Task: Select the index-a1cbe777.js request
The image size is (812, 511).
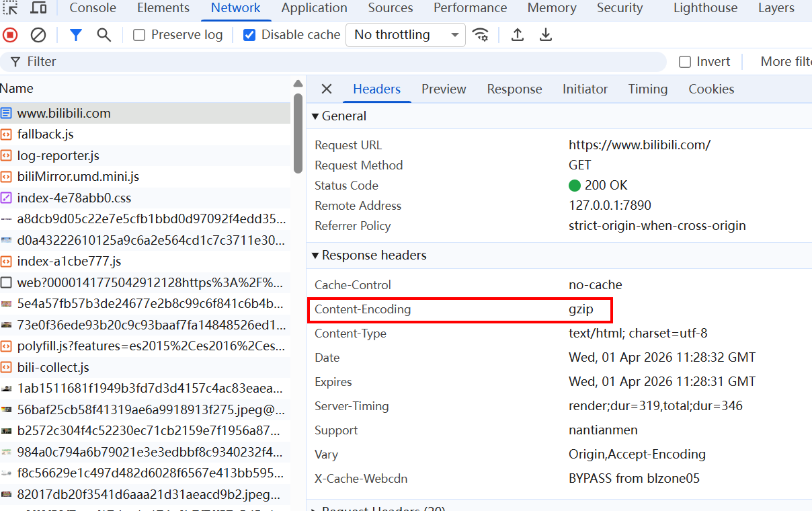Action: (145, 262)
